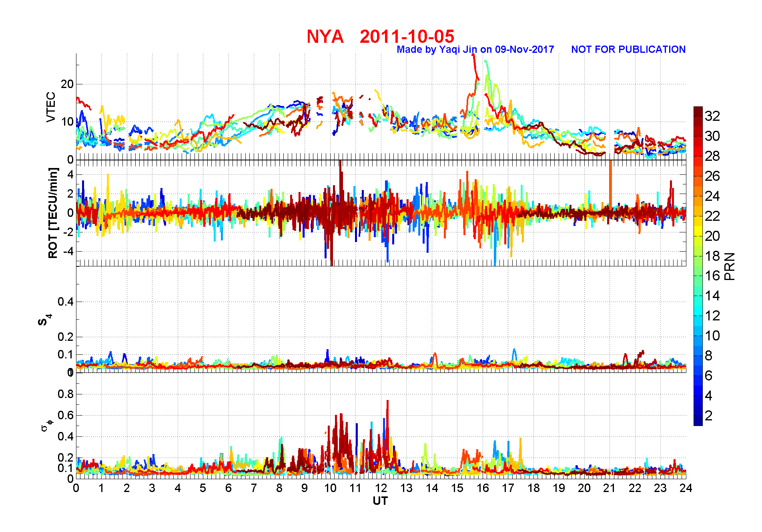Click the S4 panel y-tick label 0.2
The width and height of the screenshot is (762, 532).
(66, 337)
